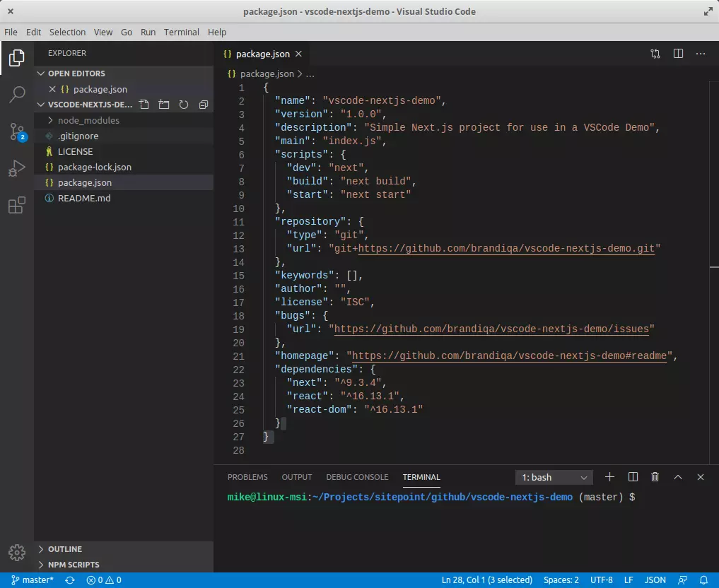Change file encoding UTF-8
This screenshot has height=588, width=719.
click(x=601, y=580)
